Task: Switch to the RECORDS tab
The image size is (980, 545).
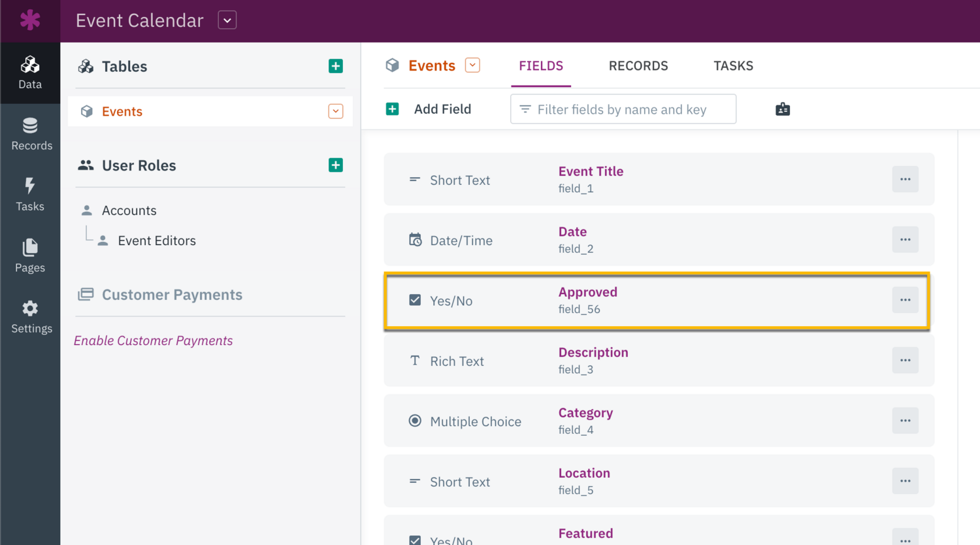Action: [638, 66]
